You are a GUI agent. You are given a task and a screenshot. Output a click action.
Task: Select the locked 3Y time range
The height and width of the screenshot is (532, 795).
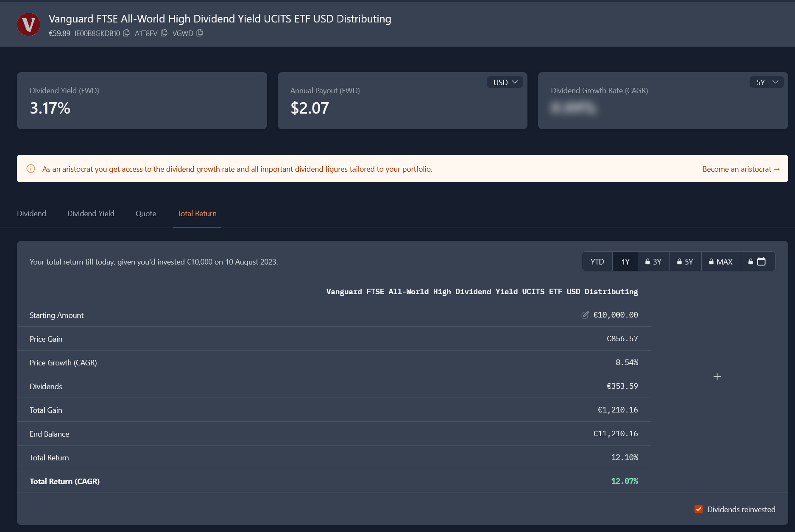pyautogui.click(x=653, y=262)
